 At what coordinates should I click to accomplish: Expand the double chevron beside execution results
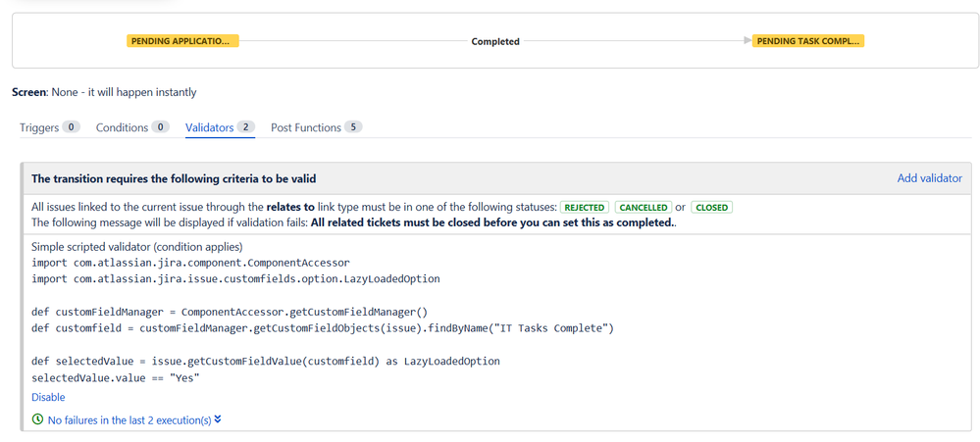pyautogui.click(x=218, y=419)
